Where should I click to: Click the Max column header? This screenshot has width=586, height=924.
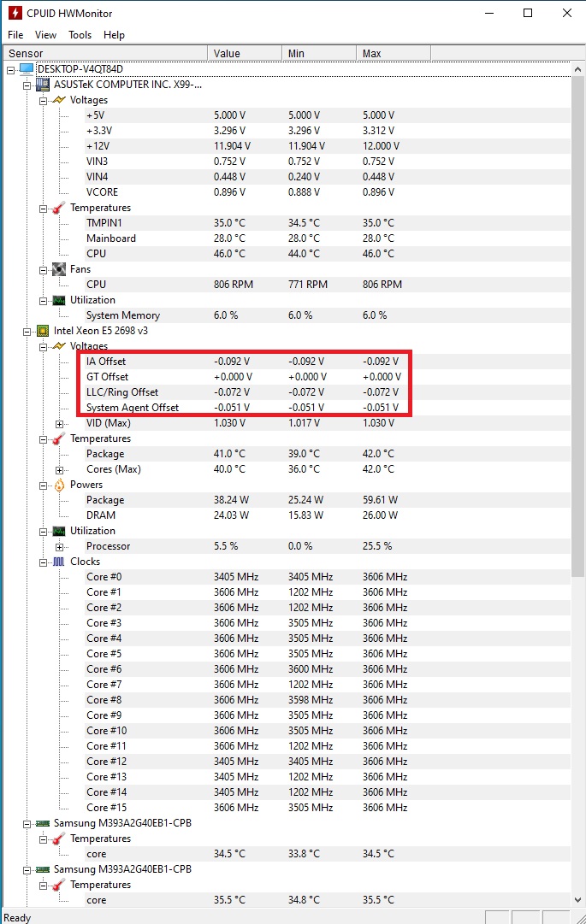[x=394, y=53]
